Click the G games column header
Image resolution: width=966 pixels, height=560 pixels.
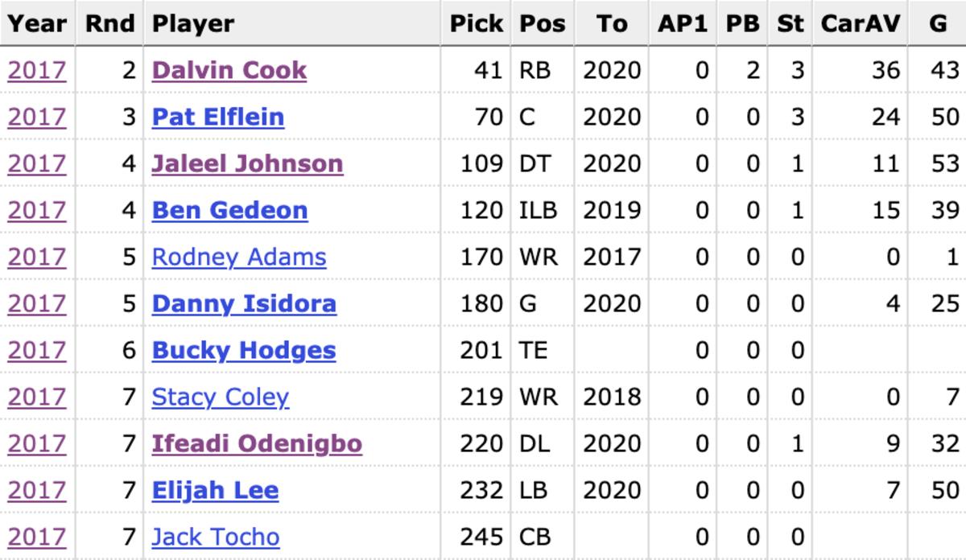coord(938,23)
